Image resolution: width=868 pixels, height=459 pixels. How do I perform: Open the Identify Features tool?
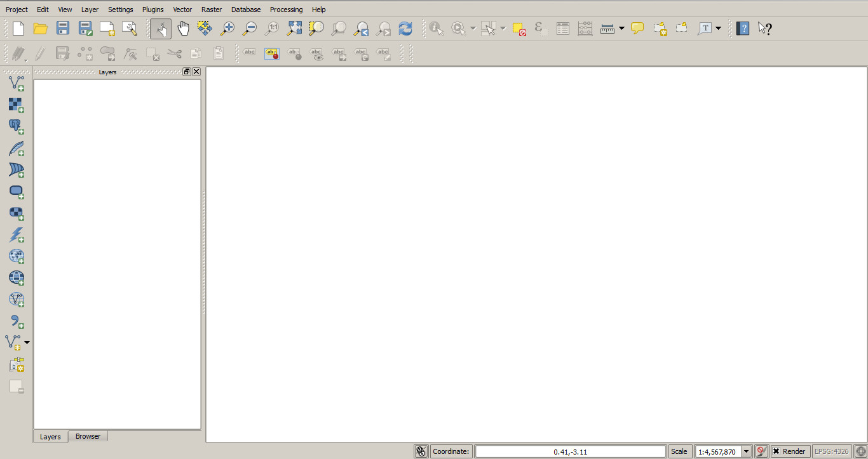tap(436, 28)
